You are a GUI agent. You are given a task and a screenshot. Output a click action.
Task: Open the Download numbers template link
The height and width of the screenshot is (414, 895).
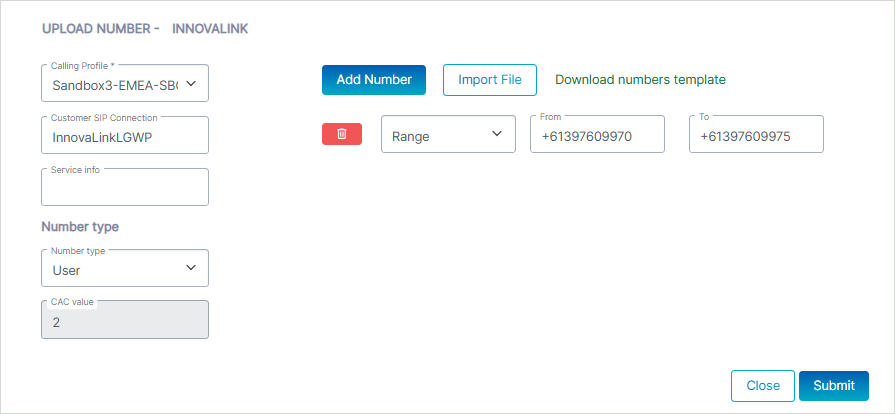[640, 80]
